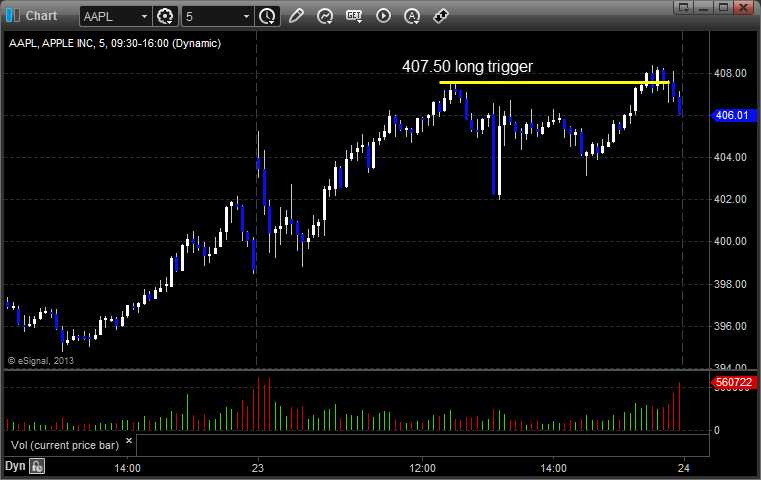
Task: Expand the AAPL symbol dropdown
Action: click(x=144, y=17)
